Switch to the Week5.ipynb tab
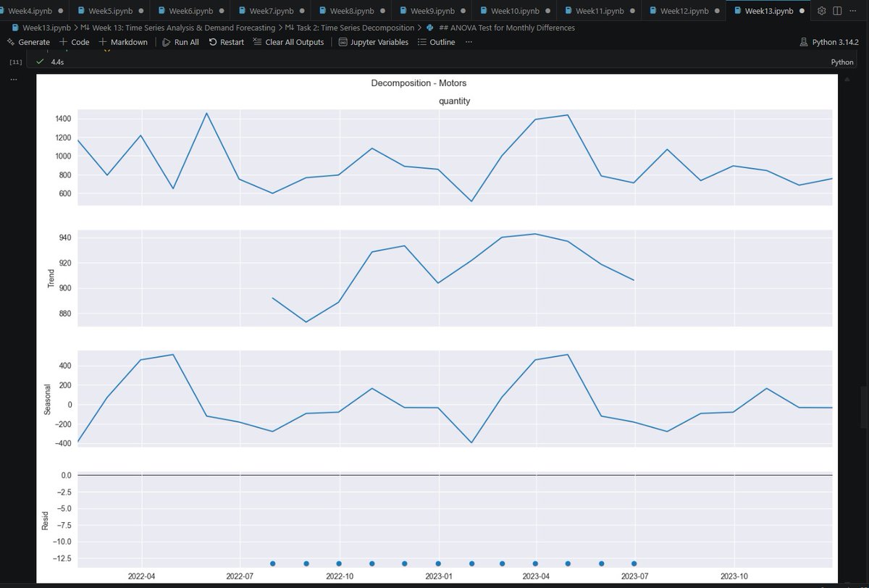869x588 pixels. pyautogui.click(x=109, y=11)
